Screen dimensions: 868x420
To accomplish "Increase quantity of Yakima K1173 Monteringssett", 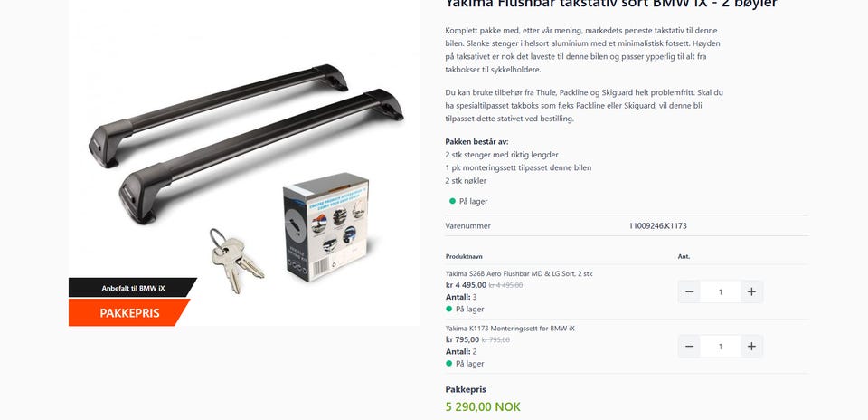I will coord(751,347).
